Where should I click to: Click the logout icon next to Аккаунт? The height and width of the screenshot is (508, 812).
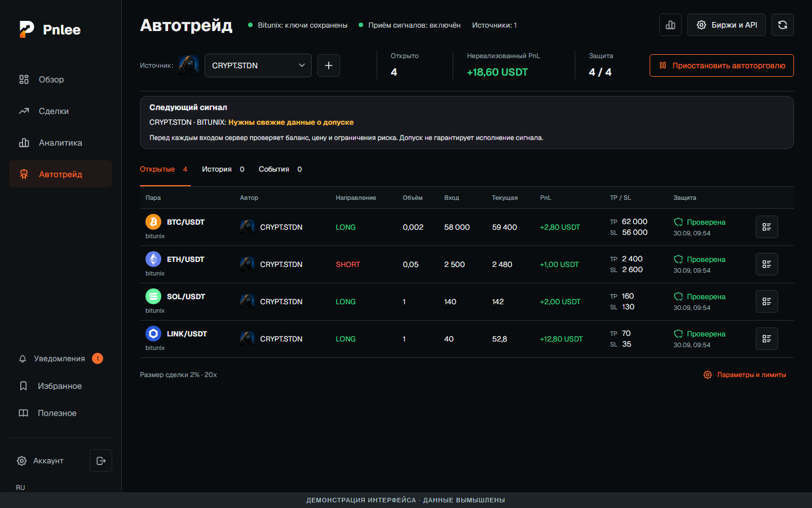coord(101,461)
